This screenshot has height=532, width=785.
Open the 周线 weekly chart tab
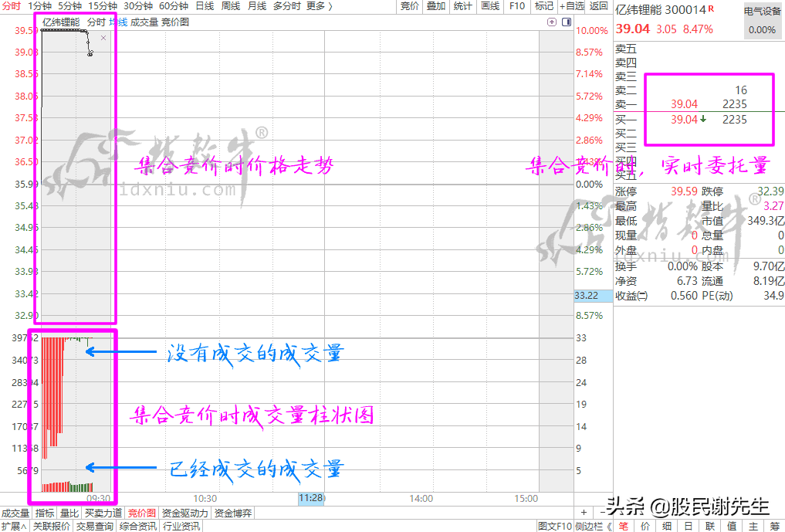click(231, 6)
